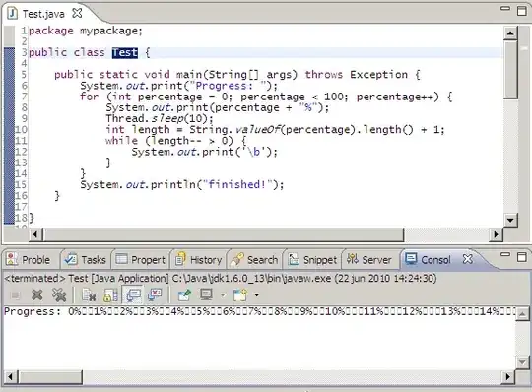
Task: Click the console horizontal scrollbar right arrow
Action: pos(508,377)
